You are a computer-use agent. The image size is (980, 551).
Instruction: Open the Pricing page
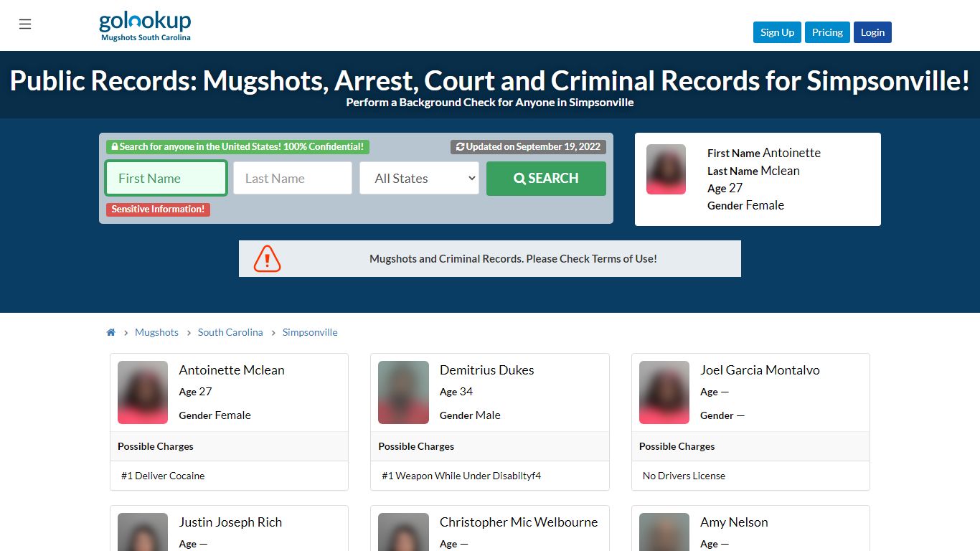(x=827, y=32)
